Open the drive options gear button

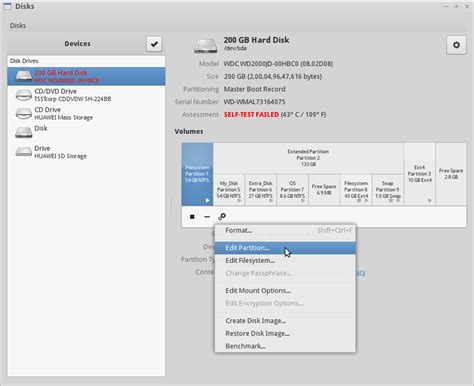click(x=456, y=45)
